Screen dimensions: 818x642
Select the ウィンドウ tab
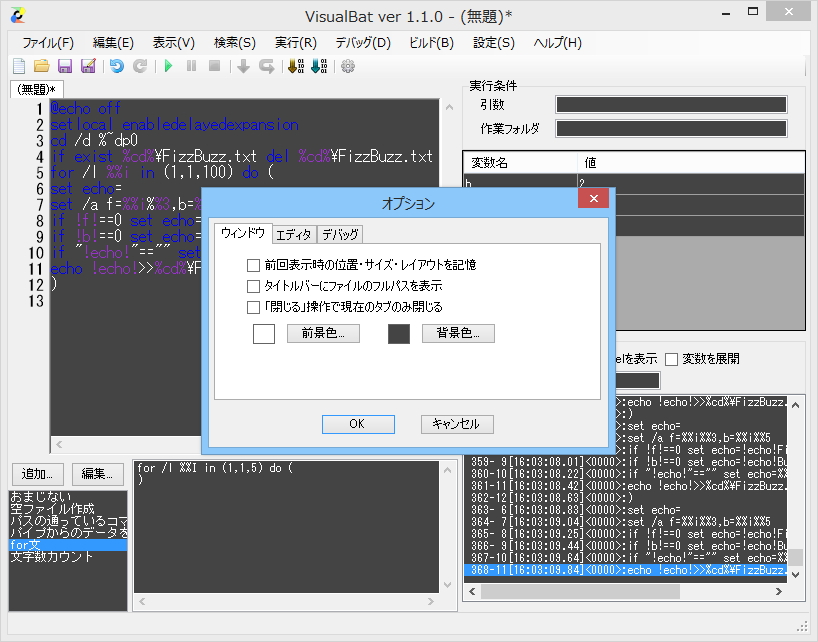click(x=243, y=233)
